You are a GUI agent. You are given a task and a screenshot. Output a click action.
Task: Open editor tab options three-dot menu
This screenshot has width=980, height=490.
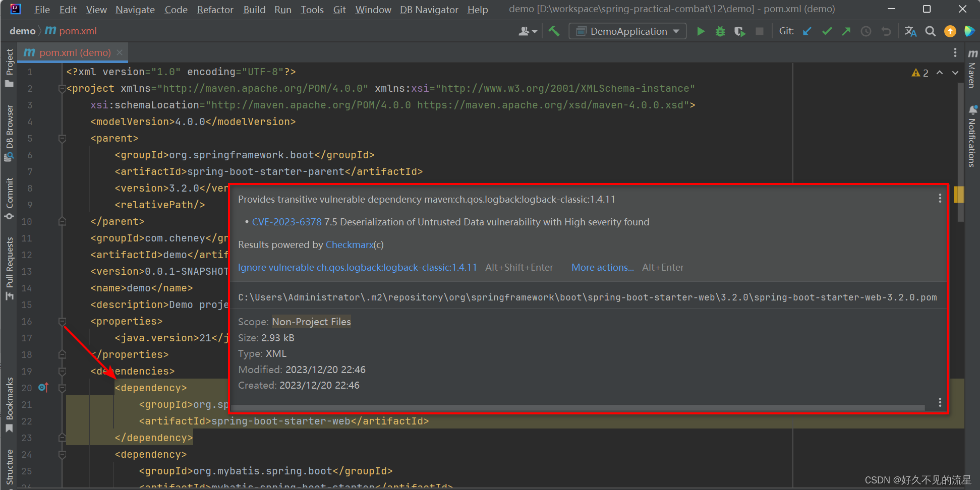tap(955, 52)
